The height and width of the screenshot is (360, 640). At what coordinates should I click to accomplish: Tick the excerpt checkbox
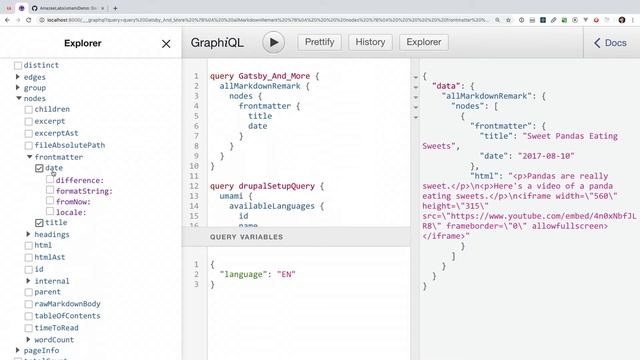tap(29, 121)
